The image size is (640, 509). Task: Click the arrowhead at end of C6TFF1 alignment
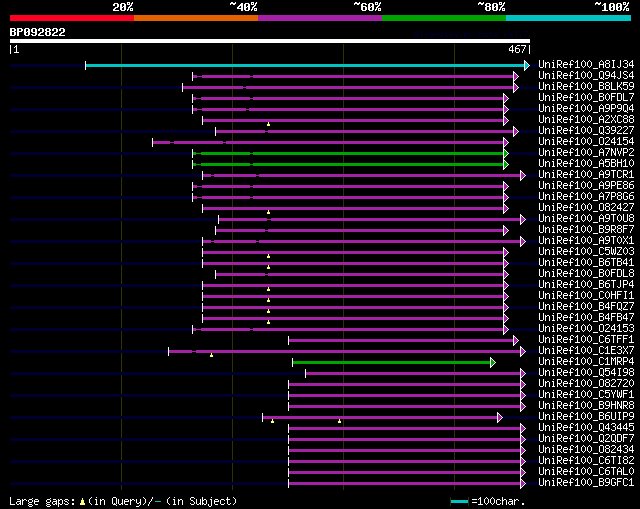(516, 340)
